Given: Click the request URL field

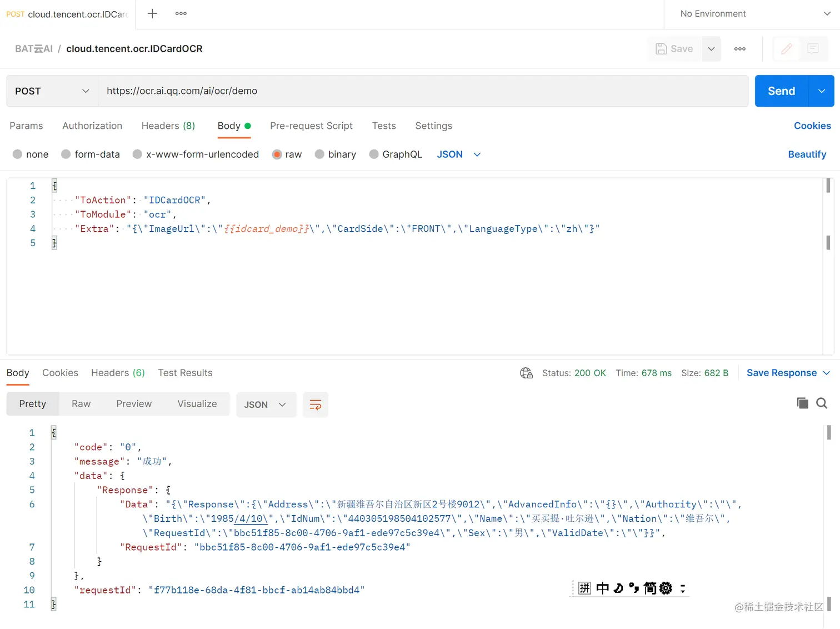Looking at the screenshot, I should 423,91.
